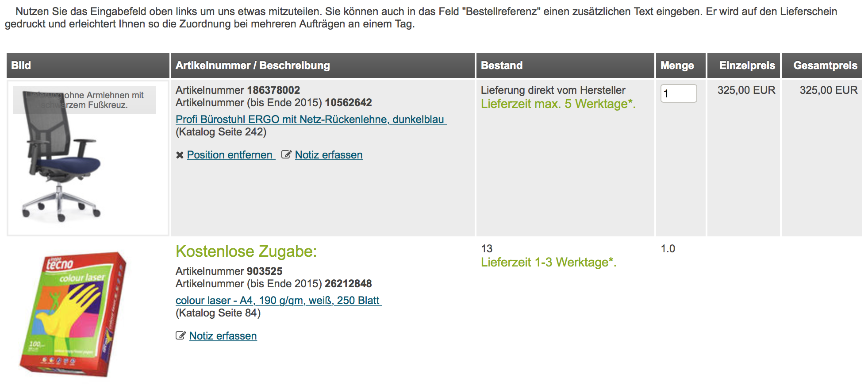Click the Notiz erfassen link under the colour laser paper

tap(223, 336)
